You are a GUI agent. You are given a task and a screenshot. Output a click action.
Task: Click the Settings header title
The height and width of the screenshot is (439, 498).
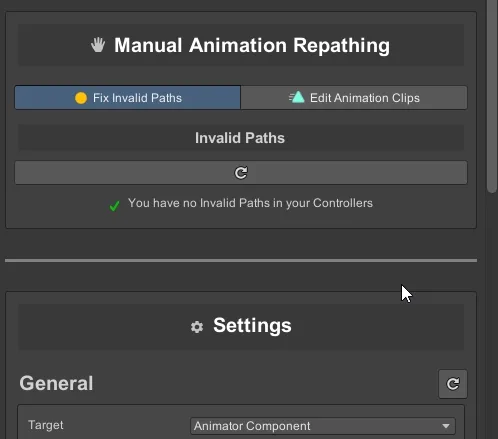(x=252, y=326)
